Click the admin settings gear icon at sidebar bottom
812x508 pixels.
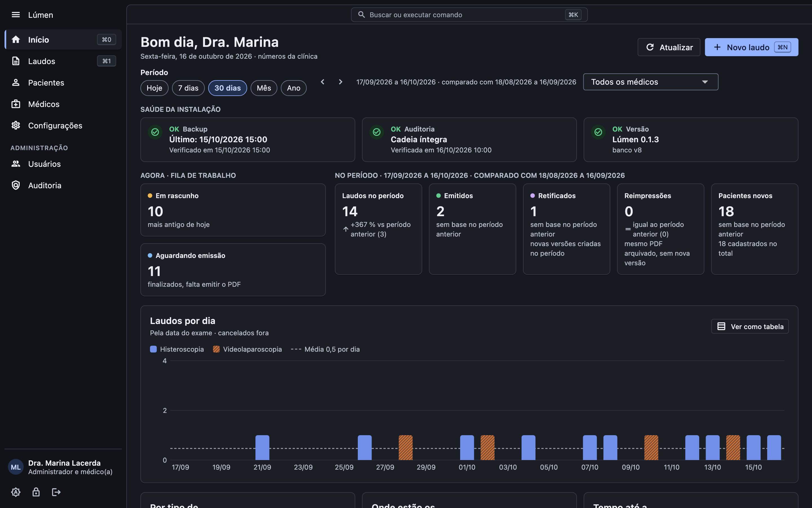[x=16, y=492]
